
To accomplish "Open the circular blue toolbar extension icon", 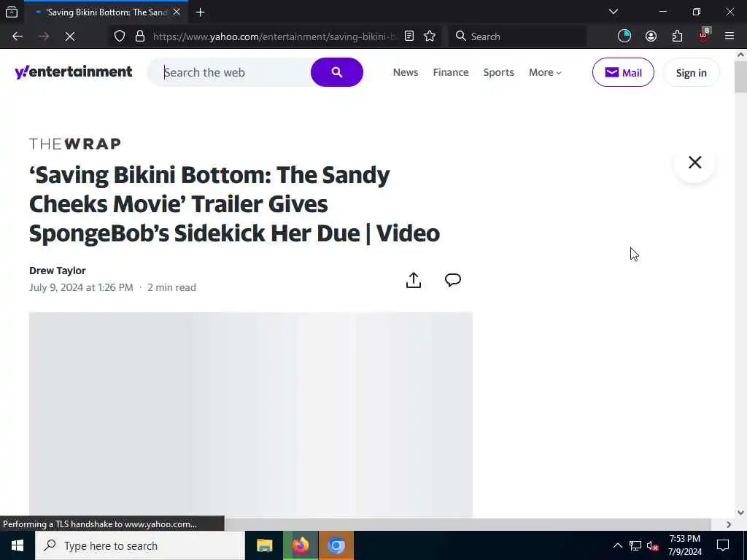I will point(624,36).
